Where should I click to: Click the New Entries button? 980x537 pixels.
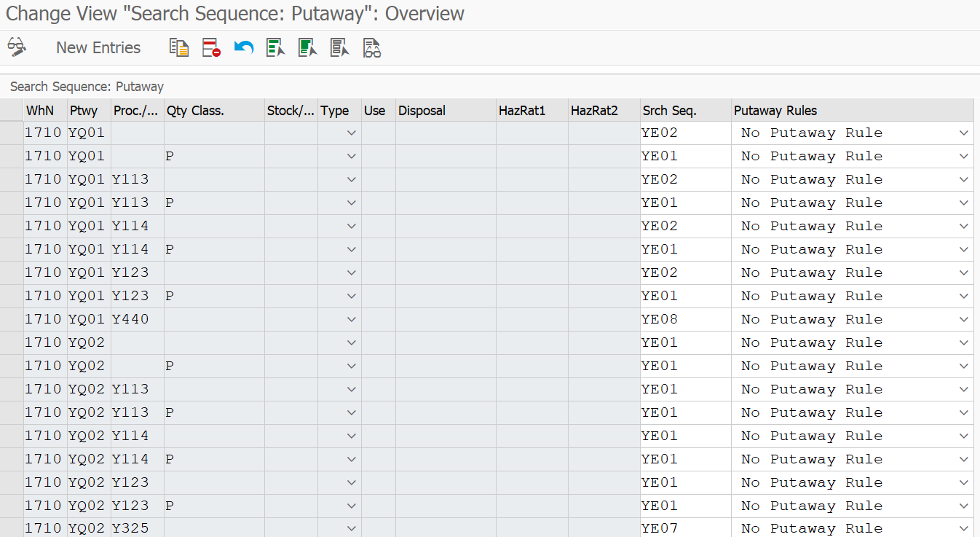click(x=98, y=48)
